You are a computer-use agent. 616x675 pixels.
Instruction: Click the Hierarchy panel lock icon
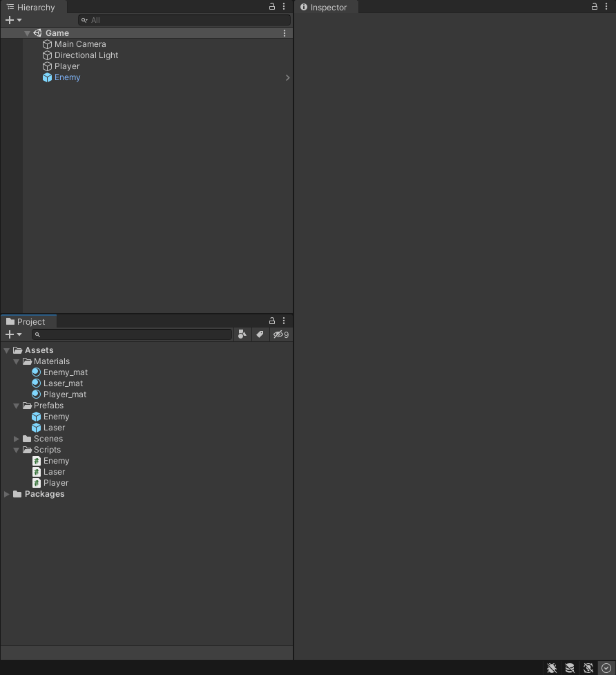pyautogui.click(x=272, y=6)
